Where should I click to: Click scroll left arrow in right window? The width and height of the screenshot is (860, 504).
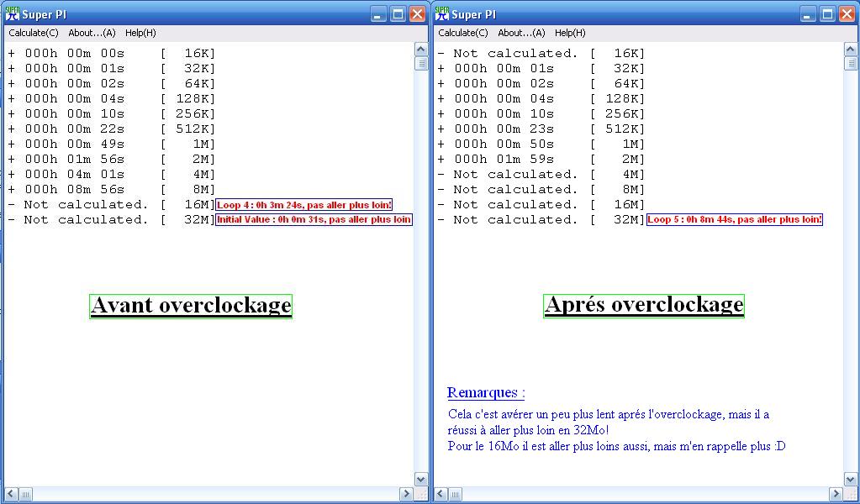coord(440,494)
